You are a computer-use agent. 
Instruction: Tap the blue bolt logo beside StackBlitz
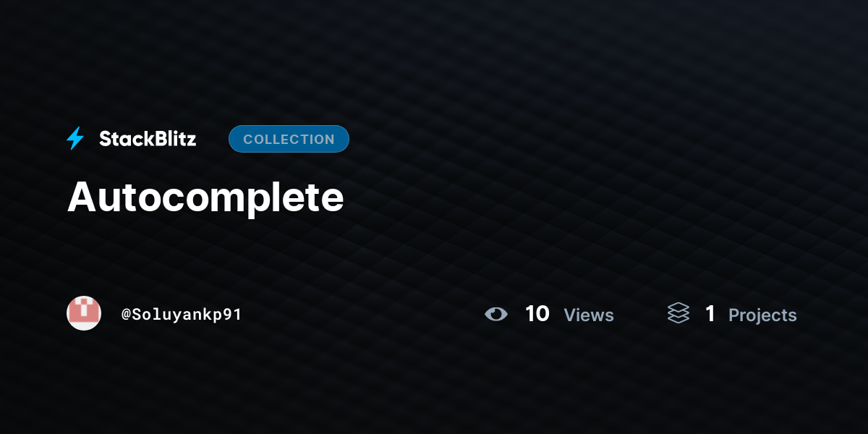click(x=75, y=139)
